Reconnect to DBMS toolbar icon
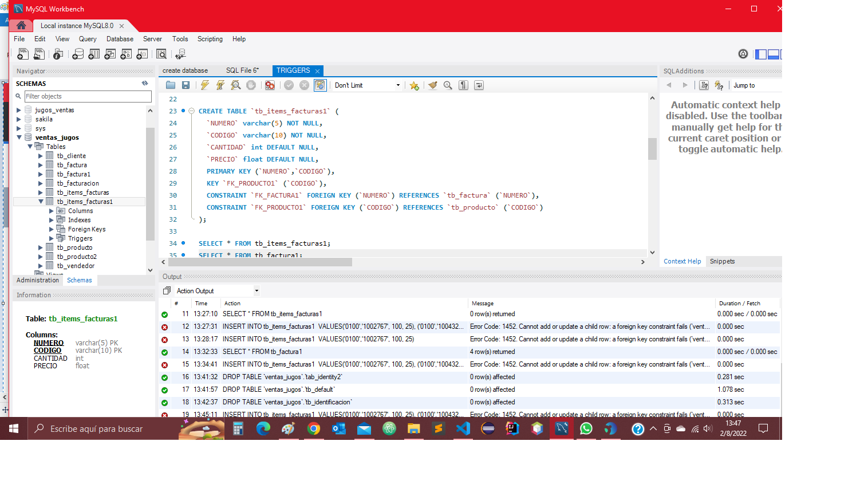Image resolution: width=868 pixels, height=488 pixels. [x=180, y=54]
